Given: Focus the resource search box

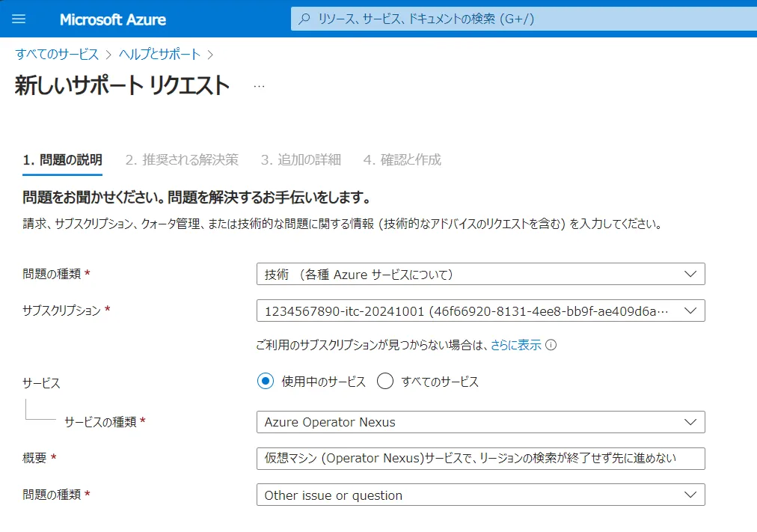Looking at the screenshot, I should [524, 19].
